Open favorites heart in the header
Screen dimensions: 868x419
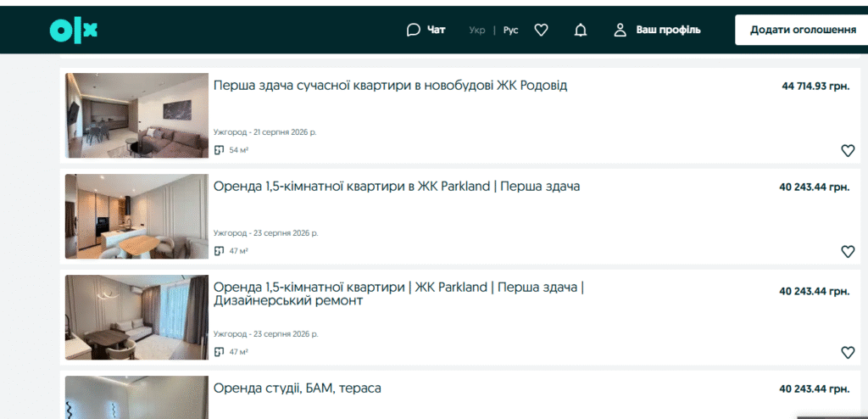541,30
